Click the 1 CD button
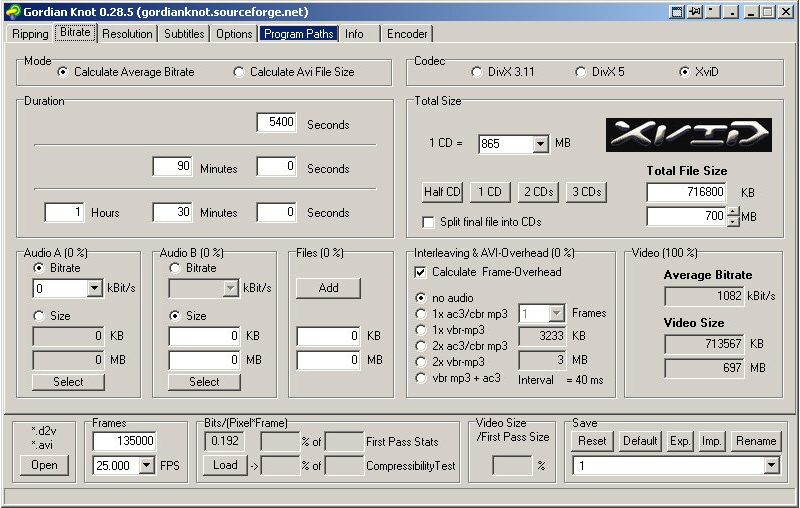 tap(490, 192)
